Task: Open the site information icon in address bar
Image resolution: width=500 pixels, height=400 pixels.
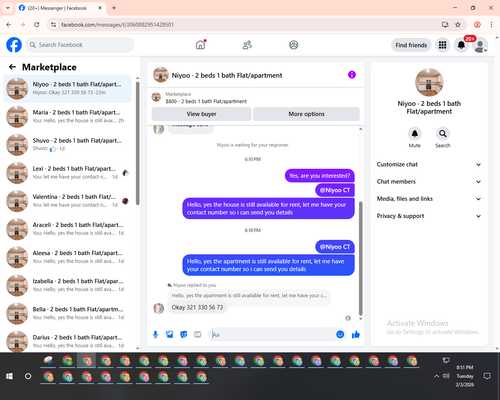Action: tap(54, 25)
